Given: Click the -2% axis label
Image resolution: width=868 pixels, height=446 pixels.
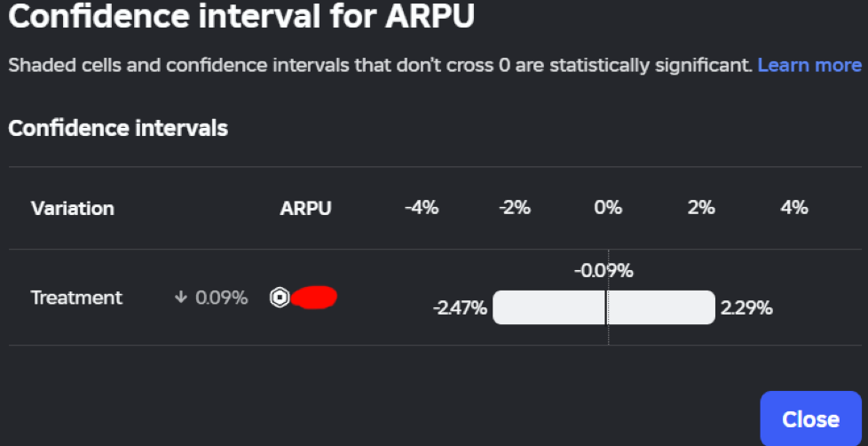Looking at the screenshot, I should click(514, 208).
